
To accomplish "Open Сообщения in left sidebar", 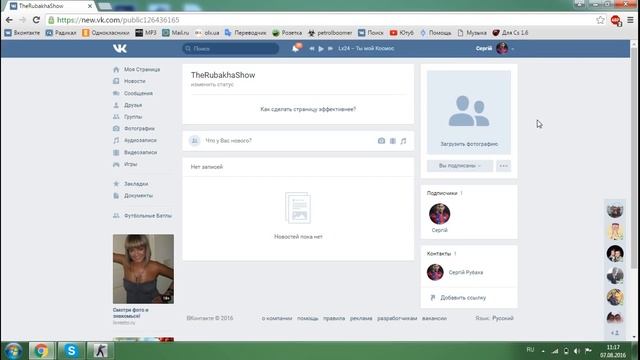I will pyautogui.click(x=138, y=93).
